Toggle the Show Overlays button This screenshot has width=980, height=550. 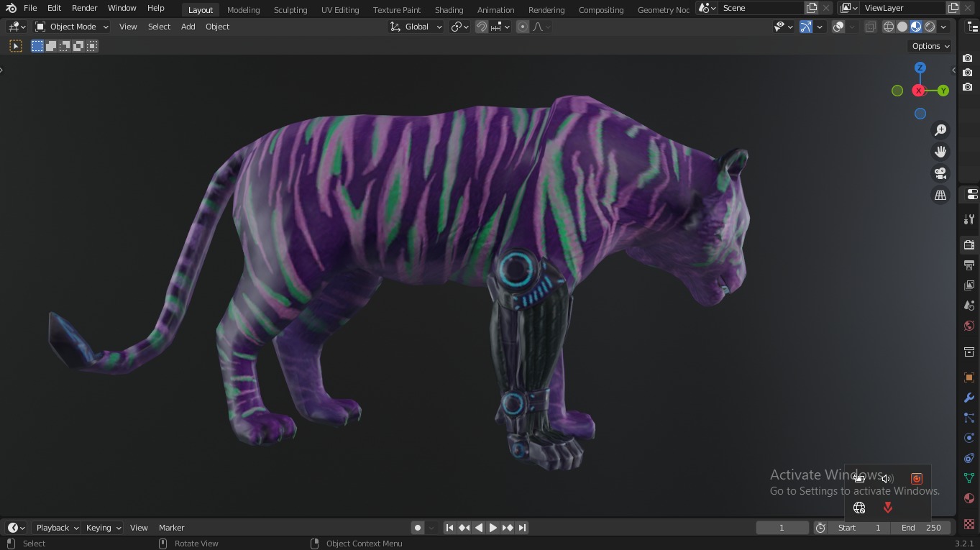[x=838, y=27]
